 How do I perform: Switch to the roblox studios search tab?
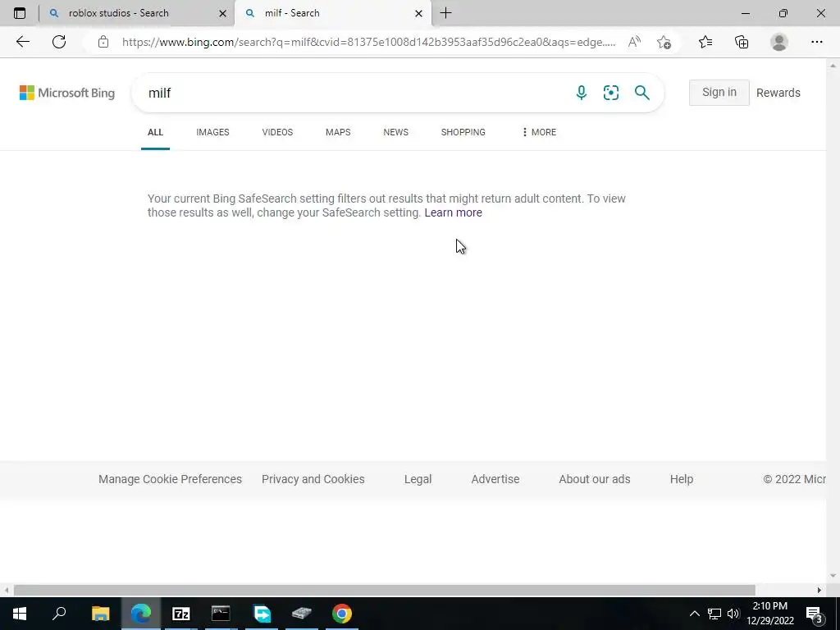tap(137, 13)
